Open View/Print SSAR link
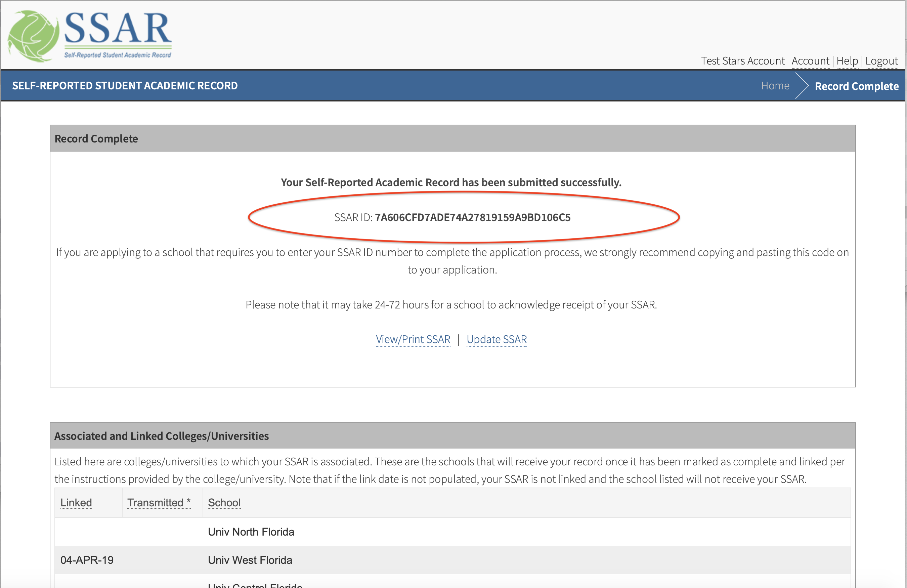The width and height of the screenshot is (907, 588). coord(413,339)
